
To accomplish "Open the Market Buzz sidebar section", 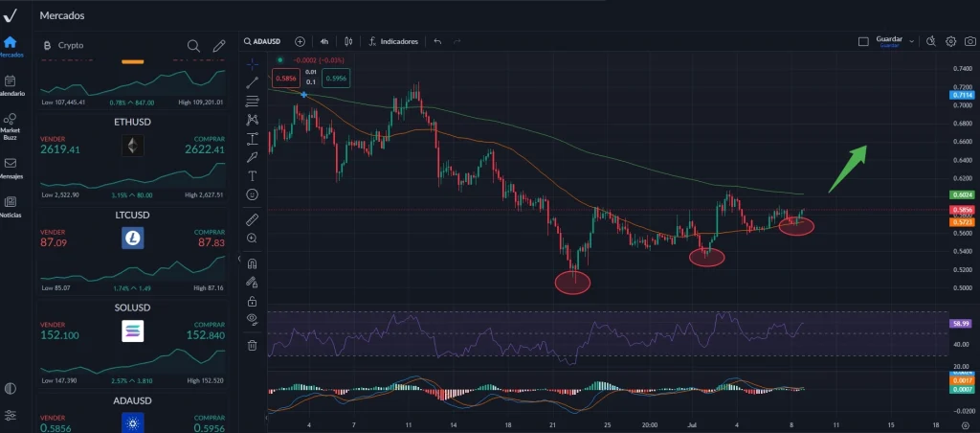I will pos(10,125).
